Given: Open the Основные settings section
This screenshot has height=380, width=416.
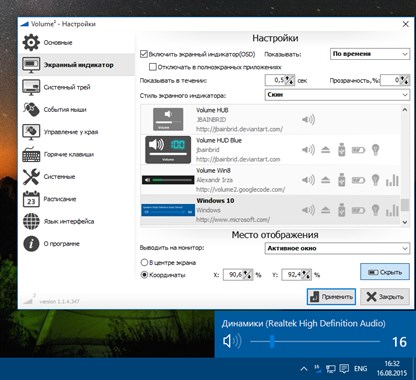Looking at the screenshot, I should (77, 43).
